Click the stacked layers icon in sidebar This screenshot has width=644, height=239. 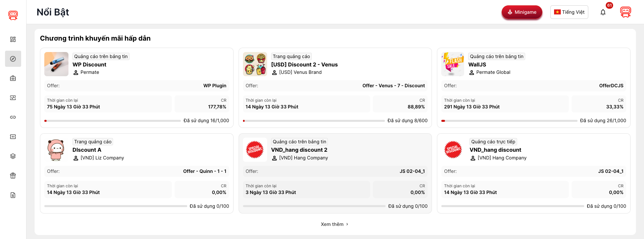coord(13,156)
